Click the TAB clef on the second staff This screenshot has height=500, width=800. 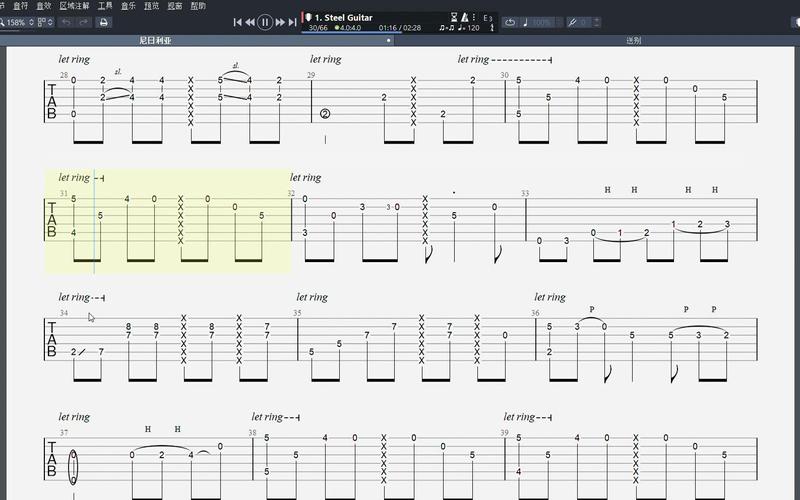(x=52, y=219)
